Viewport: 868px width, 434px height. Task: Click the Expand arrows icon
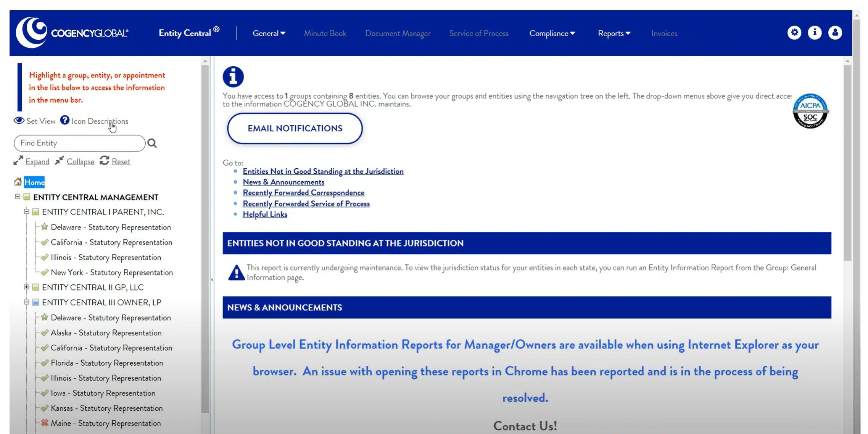(x=18, y=161)
